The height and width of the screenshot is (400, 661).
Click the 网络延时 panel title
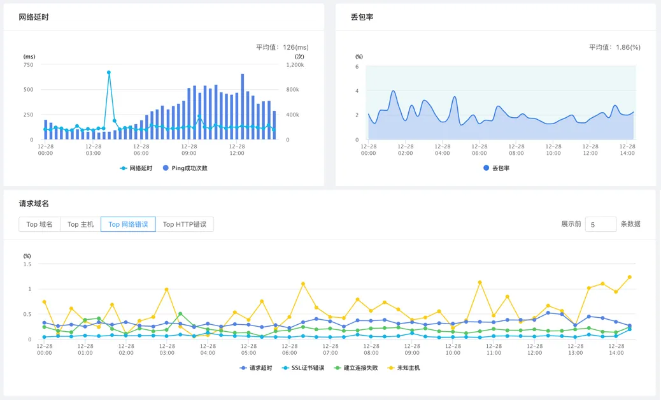tap(38, 19)
